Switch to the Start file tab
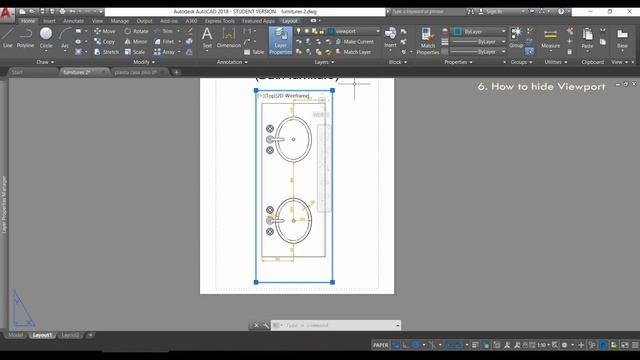Image resolution: width=640 pixels, height=360 pixels. pos(33,72)
